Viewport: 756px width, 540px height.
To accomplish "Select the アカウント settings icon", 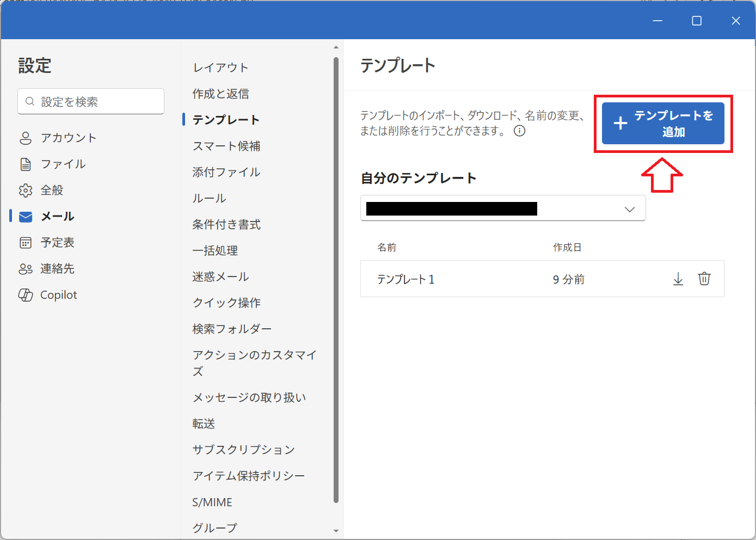I will [26, 138].
